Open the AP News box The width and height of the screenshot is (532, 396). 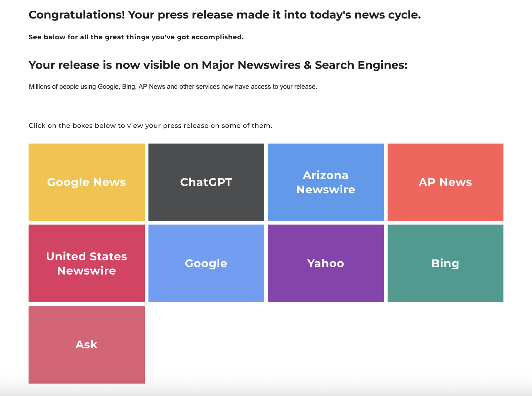tap(445, 182)
